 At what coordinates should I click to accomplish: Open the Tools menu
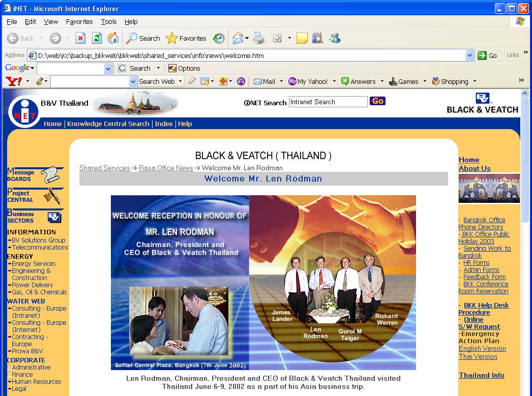(109, 22)
